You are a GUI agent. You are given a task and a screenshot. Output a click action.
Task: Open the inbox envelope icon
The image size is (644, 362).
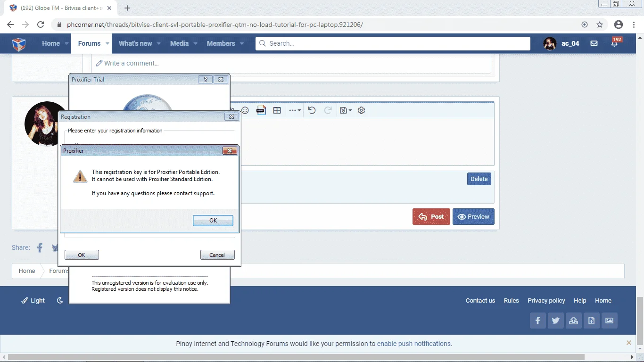click(594, 43)
